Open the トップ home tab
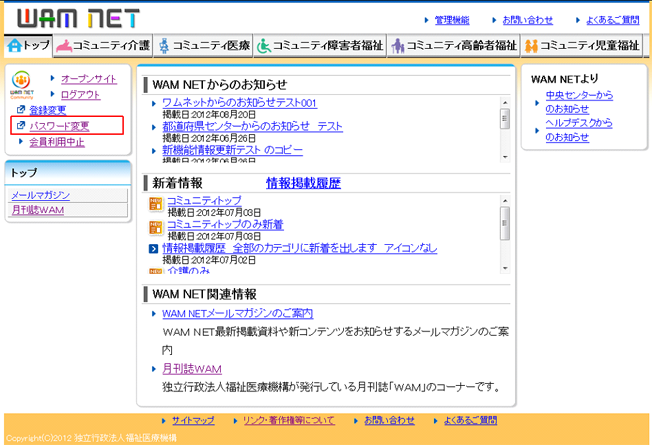This screenshot has width=652, height=445. 28,45
